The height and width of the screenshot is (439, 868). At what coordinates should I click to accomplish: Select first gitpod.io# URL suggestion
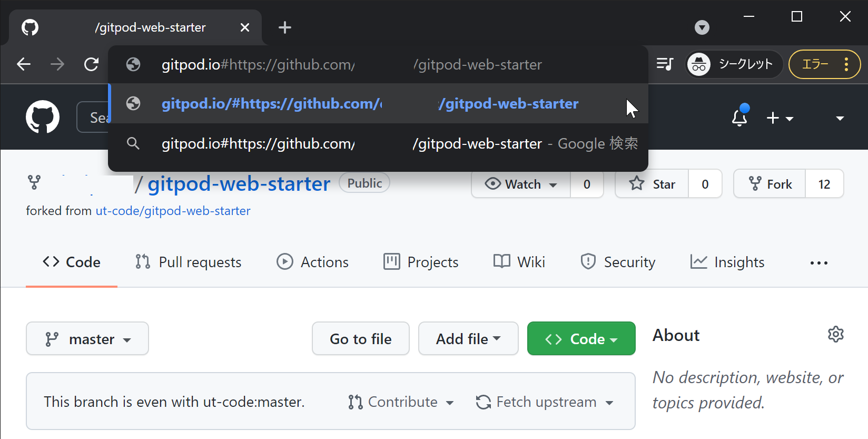coord(378,64)
